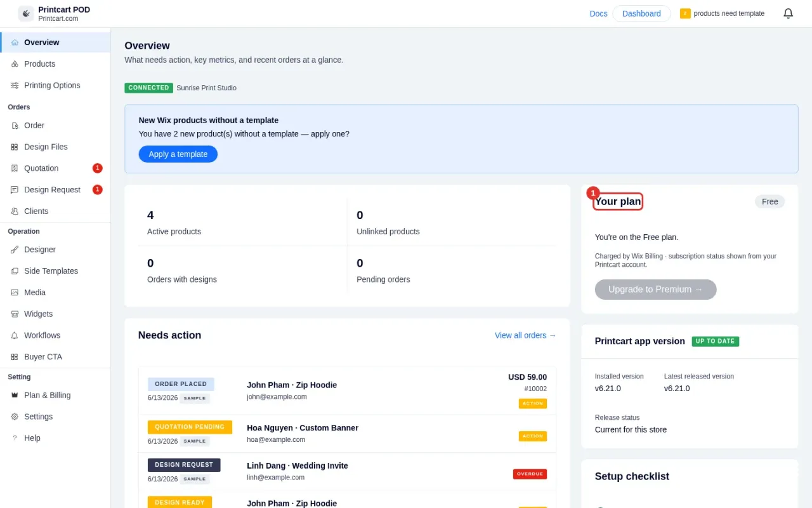Select the Design Files grid icon
Image resolution: width=812 pixels, height=508 pixels.
15,147
